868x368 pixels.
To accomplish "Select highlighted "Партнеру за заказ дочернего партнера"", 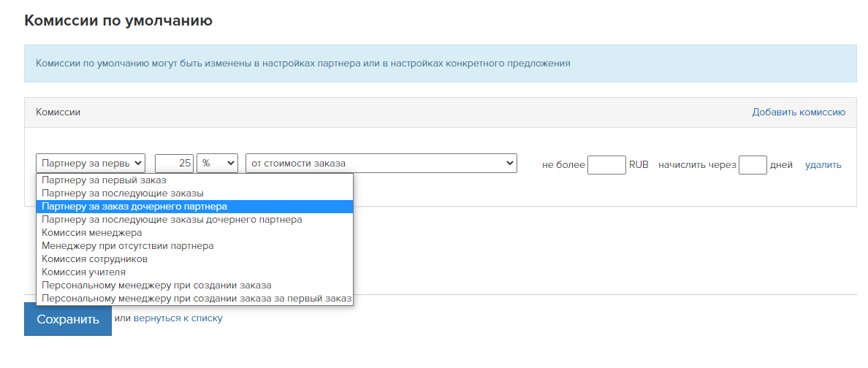I will 194,207.
